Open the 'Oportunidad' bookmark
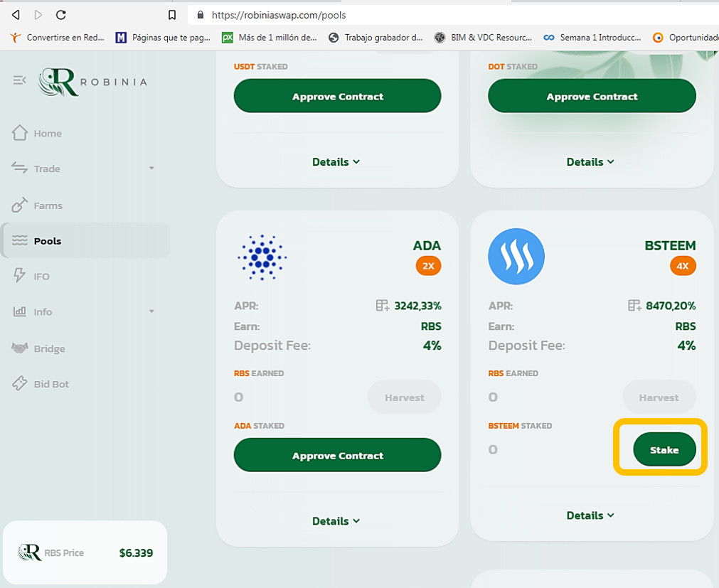 (x=686, y=38)
